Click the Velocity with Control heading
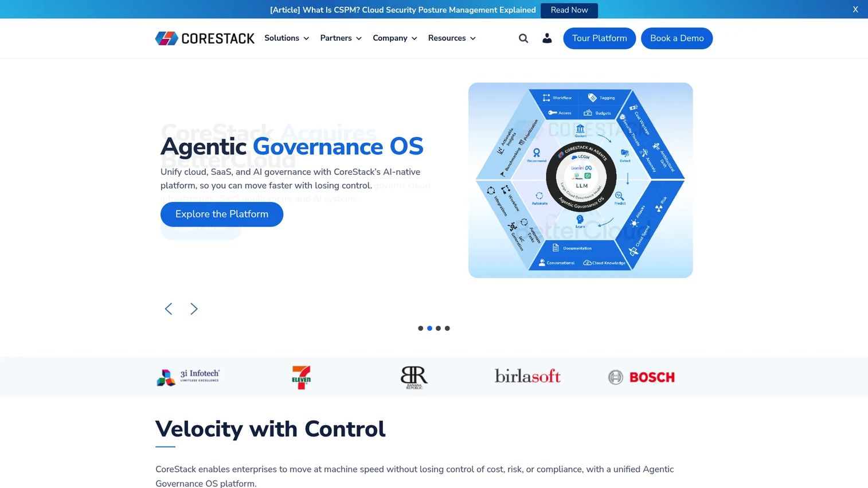 tap(271, 429)
